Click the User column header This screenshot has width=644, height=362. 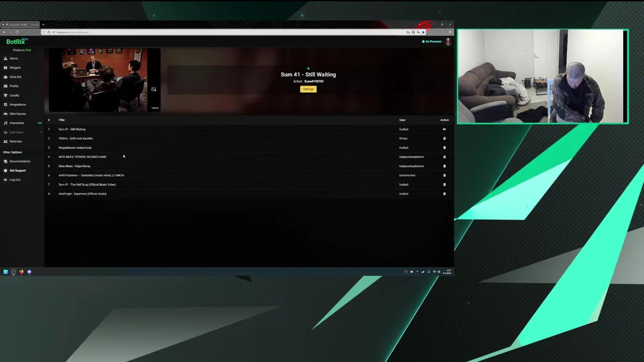(403, 120)
